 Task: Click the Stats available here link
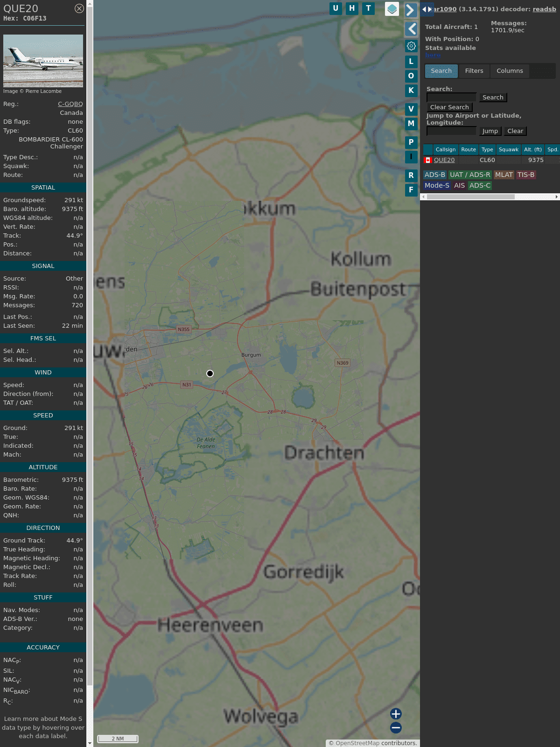433,55
